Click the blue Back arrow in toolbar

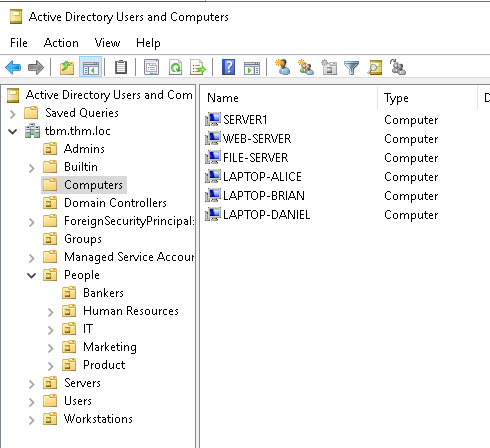13,67
